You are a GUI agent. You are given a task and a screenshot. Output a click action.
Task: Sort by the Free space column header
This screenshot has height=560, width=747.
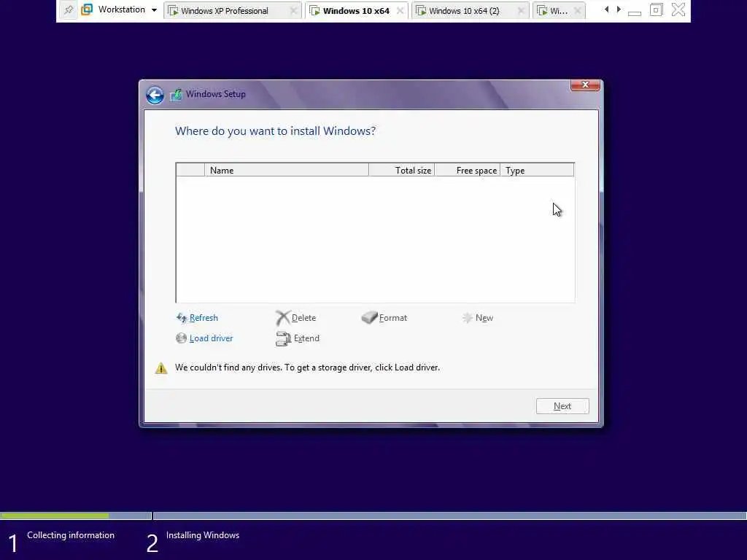click(x=468, y=170)
